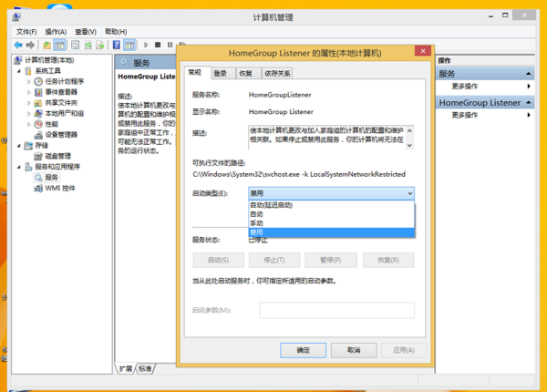Click the 确定 button

point(304,350)
